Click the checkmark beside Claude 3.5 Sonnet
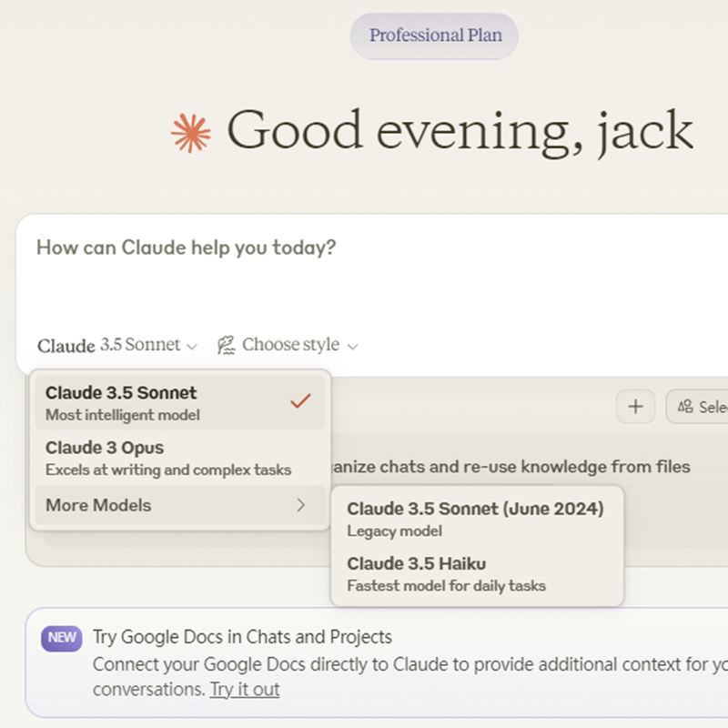 300,401
